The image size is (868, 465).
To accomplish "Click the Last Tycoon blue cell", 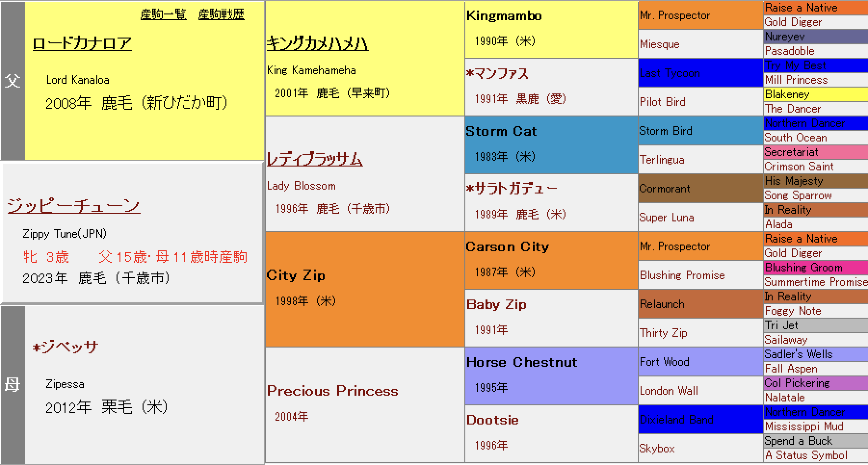I will pyautogui.click(x=670, y=73).
